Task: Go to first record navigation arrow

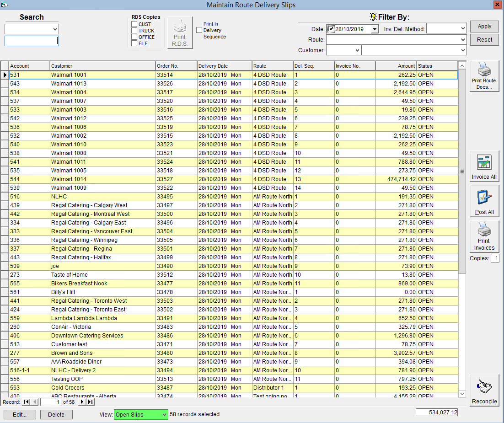Action: tap(27, 402)
